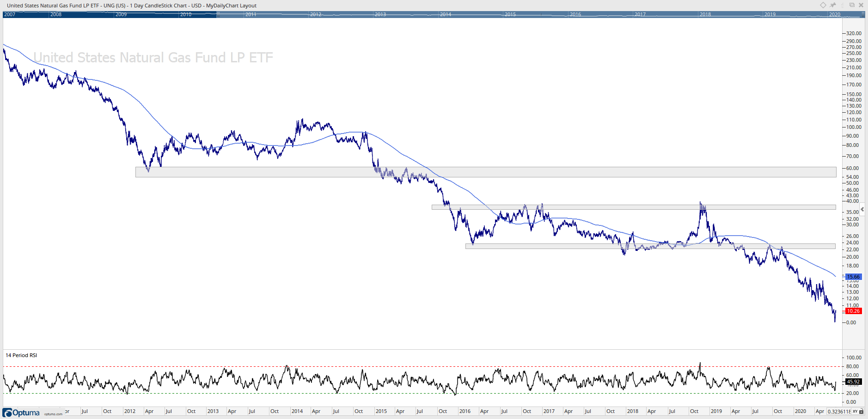
Task: Jump to 2018 in the overview timeline
Action: tap(705, 14)
